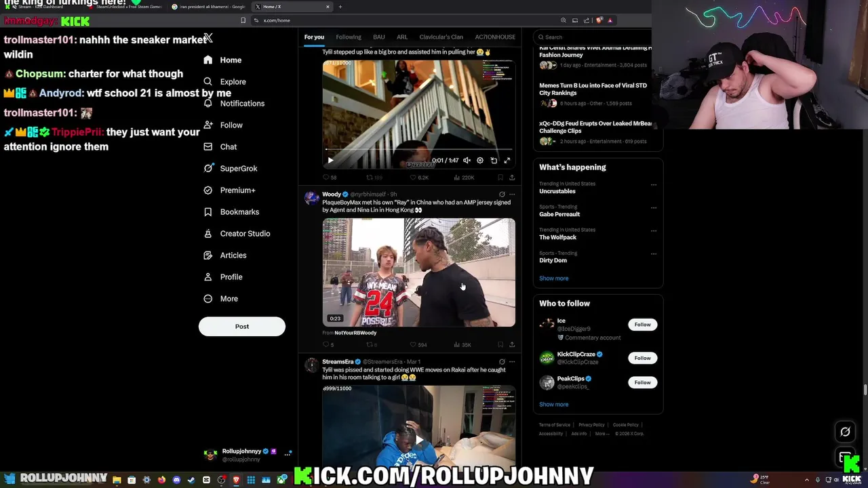Open Rollupjohnnyy account switcher menu
The image size is (868, 488).
(x=248, y=454)
